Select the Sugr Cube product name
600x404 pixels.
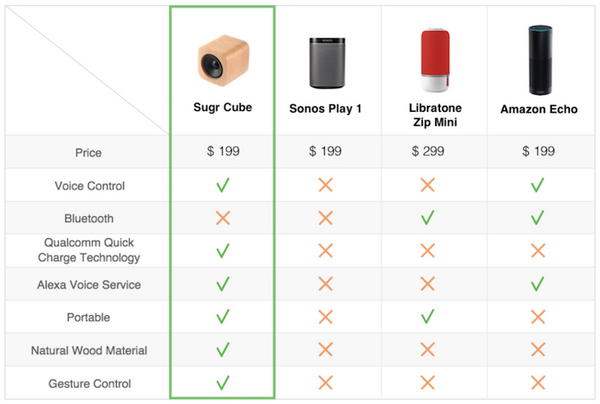(223, 104)
